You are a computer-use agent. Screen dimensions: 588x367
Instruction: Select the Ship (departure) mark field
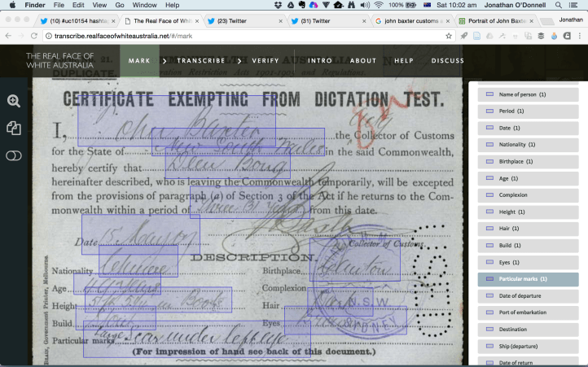pyautogui.click(x=528, y=347)
